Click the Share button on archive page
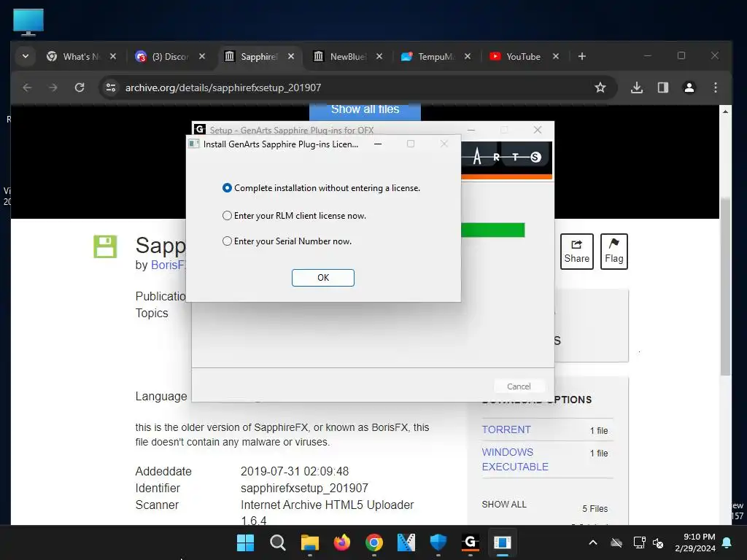 577,252
